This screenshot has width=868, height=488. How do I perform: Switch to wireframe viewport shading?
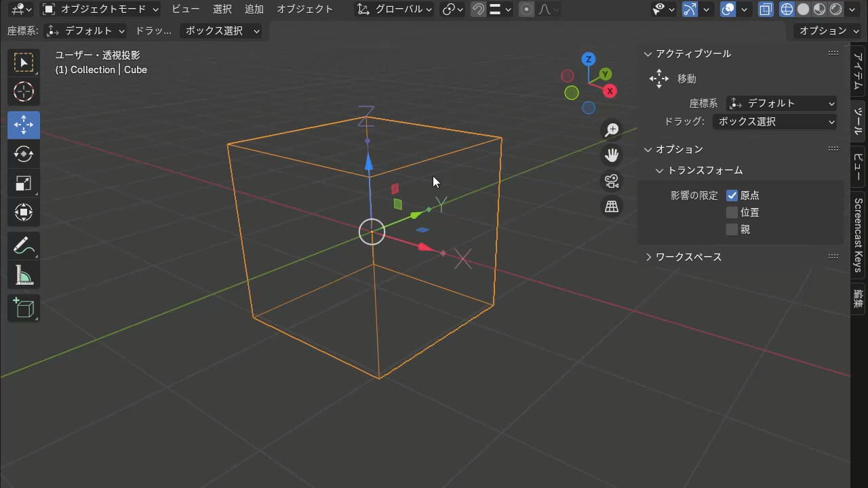click(x=787, y=9)
